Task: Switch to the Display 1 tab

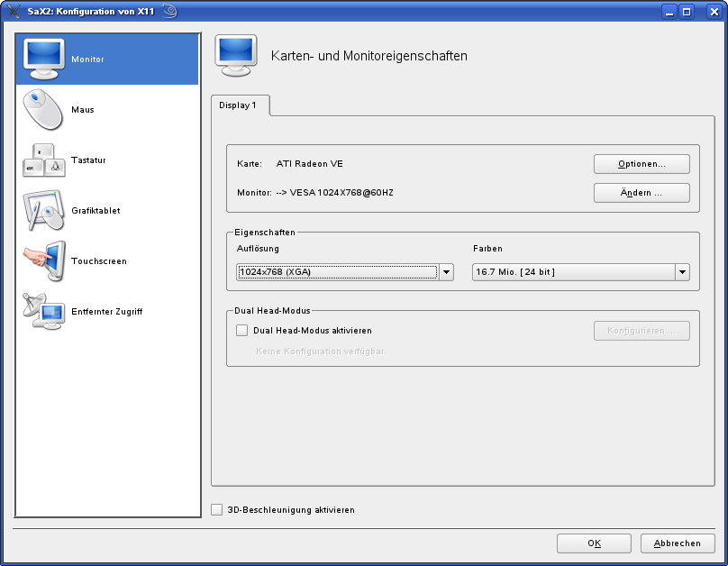Action: tap(240, 105)
